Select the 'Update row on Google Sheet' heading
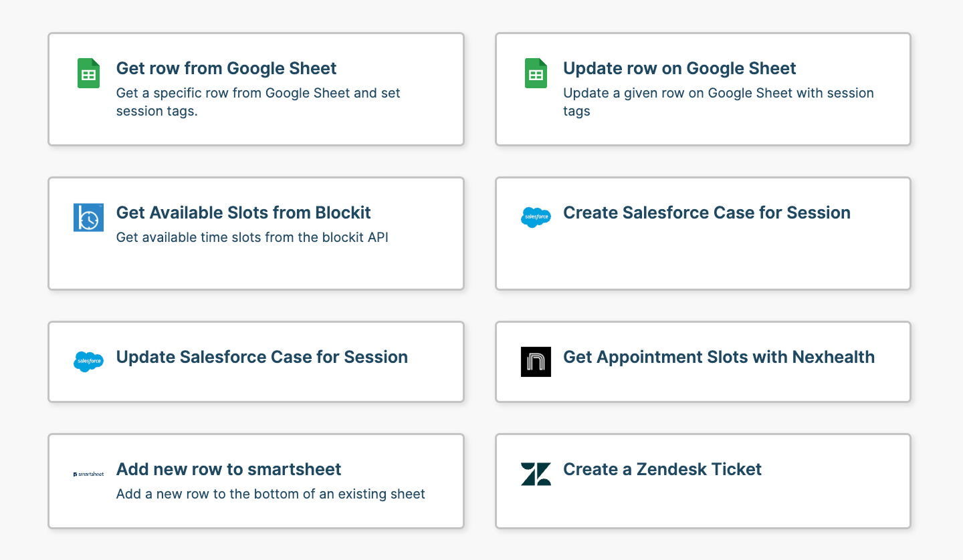963x560 pixels. (x=679, y=68)
